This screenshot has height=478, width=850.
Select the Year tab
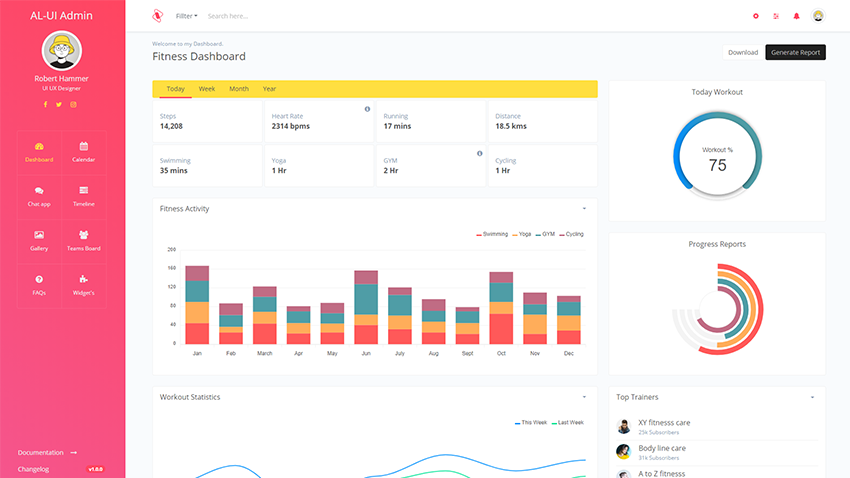point(269,89)
